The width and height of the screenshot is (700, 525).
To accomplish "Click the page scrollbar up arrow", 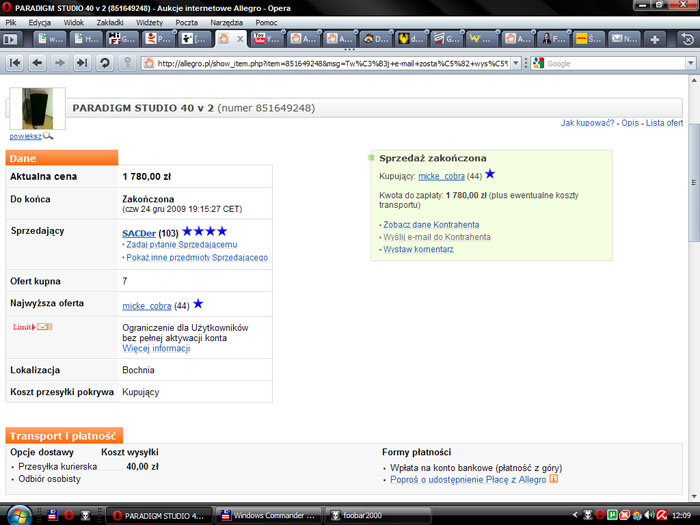I will click(x=694, y=80).
